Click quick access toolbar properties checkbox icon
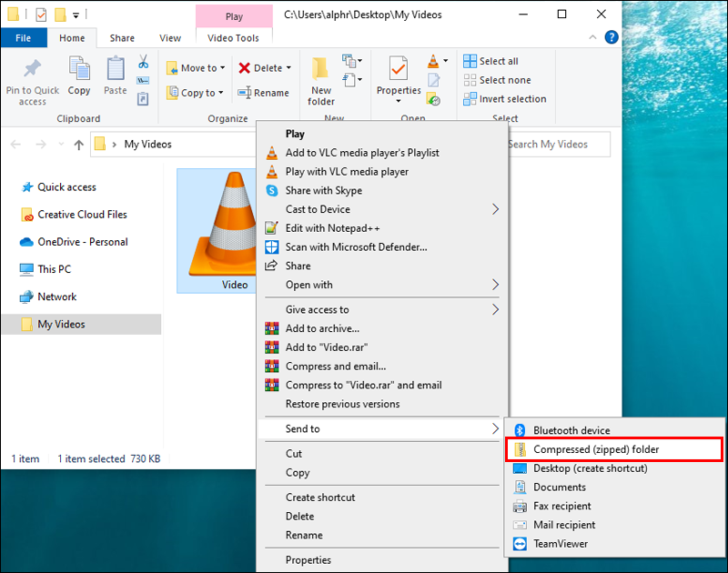 point(41,15)
